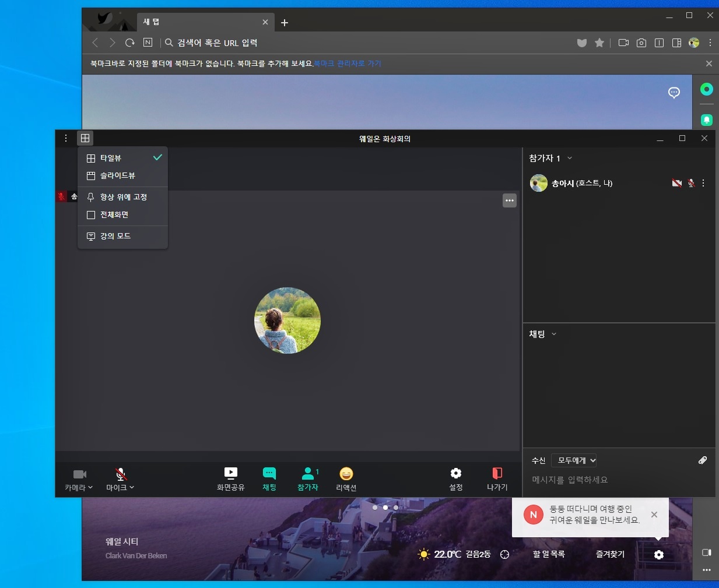
Task: Select 슬라이드뷰 slide view option
Action: (122, 175)
